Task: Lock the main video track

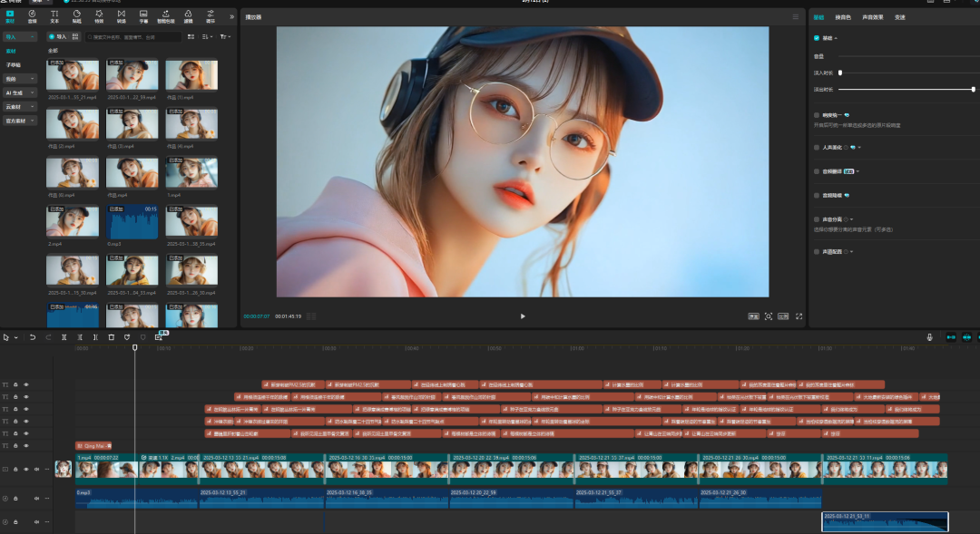Action: point(15,469)
